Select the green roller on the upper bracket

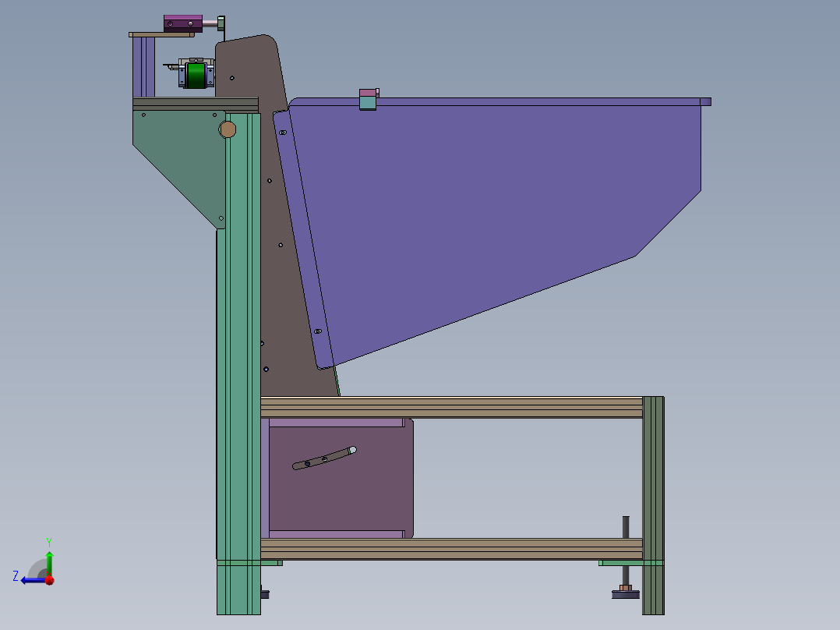[x=196, y=75]
